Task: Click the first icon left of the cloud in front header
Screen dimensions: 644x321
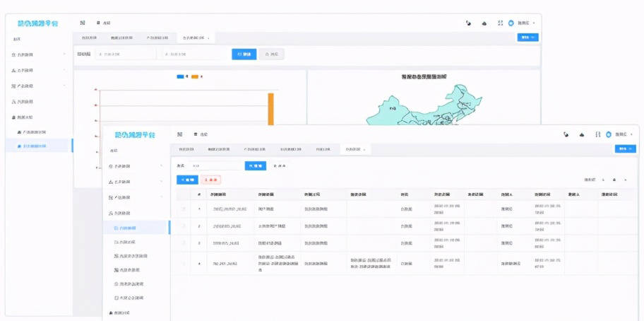Action: click(x=566, y=134)
